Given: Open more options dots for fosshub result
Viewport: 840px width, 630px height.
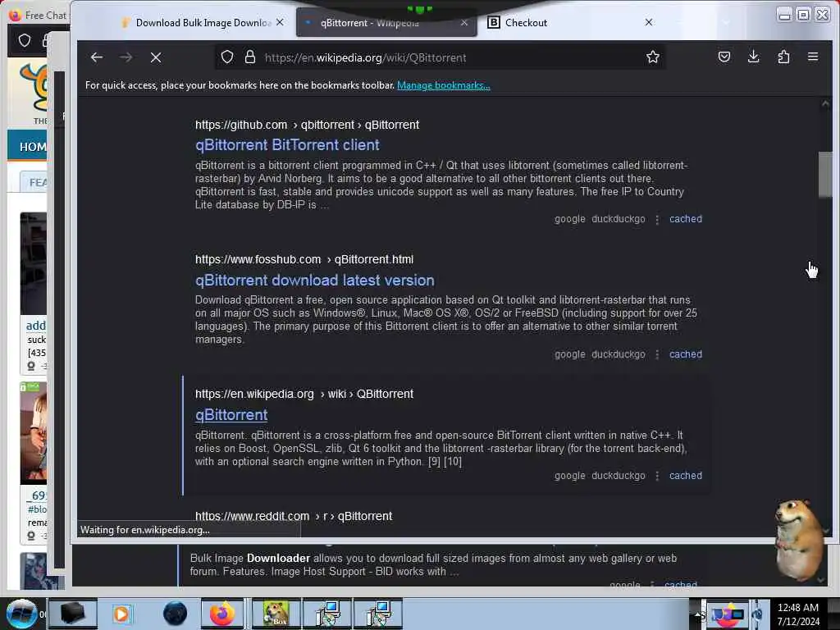Looking at the screenshot, I should pyautogui.click(x=657, y=354).
